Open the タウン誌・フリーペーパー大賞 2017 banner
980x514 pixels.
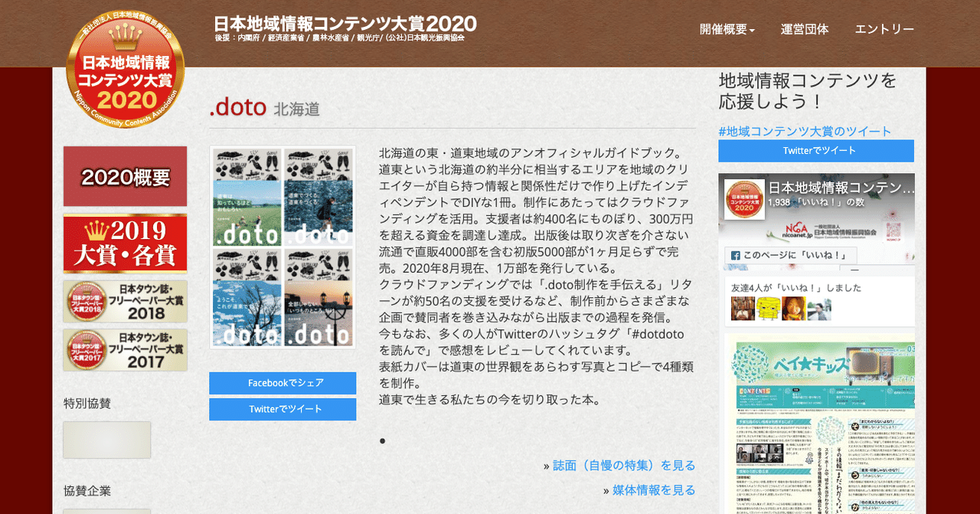125,350
